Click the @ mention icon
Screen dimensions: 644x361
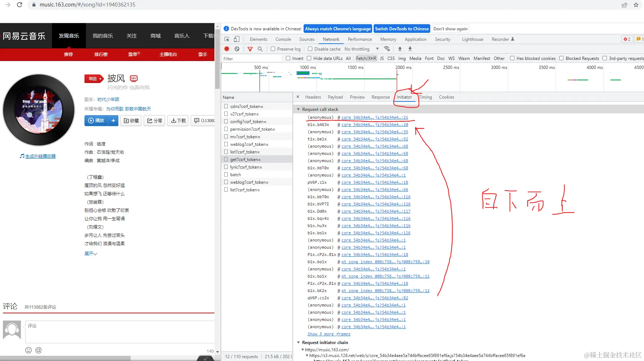(39, 350)
